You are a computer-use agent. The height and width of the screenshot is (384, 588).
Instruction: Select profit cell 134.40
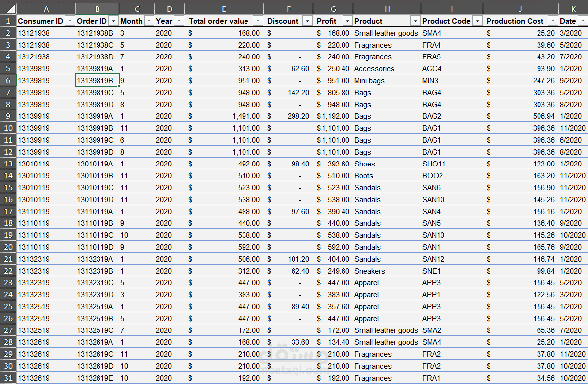[x=333, y=342]
